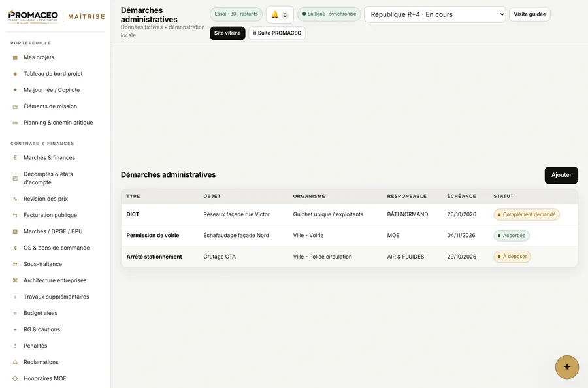Click the Honoraires MOE diamond icon
Image resolution: width=588 pixels, height=388 pixels.
coord(15,378)
